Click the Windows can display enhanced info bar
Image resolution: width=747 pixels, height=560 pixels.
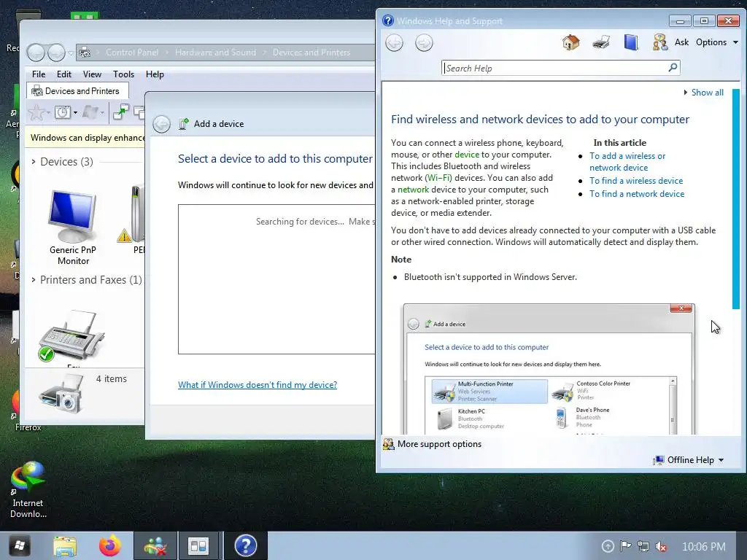pos(85,138)
